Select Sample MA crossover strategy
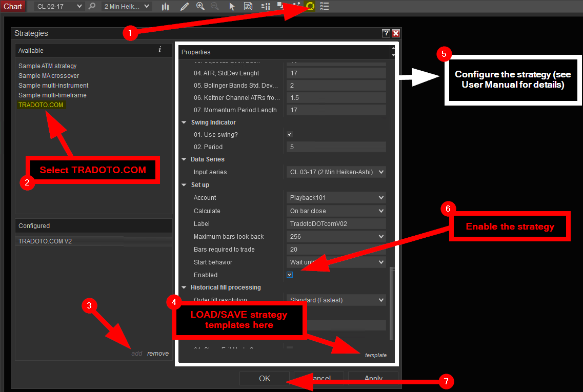583x392 pixels. [x=49, y=76]
